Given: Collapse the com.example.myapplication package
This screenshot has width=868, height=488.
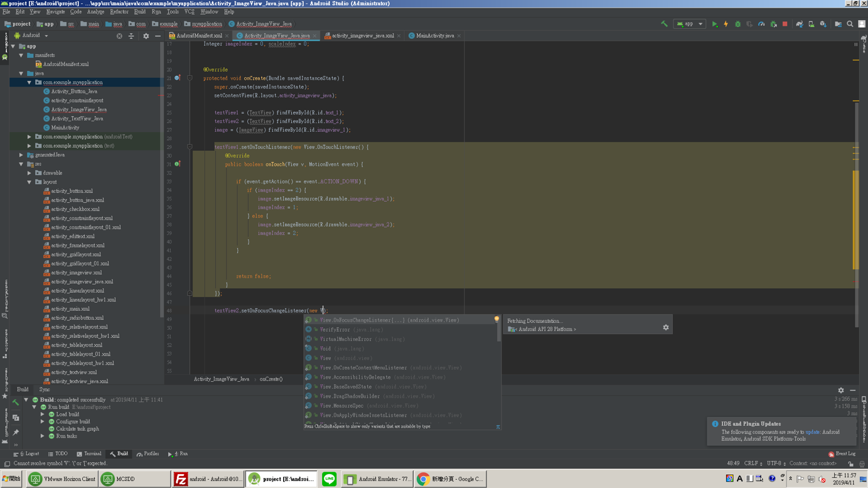Looking at the screenshot, I should [x=29, y=82].
